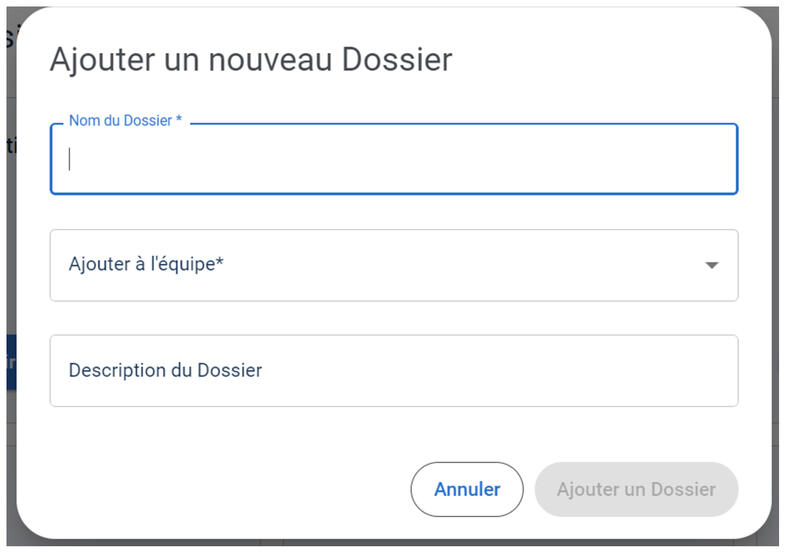This screenshot has height=552, width=787.
Task: Click the blue button behind the dialog's left edge
Action: [x=8, y=361]
